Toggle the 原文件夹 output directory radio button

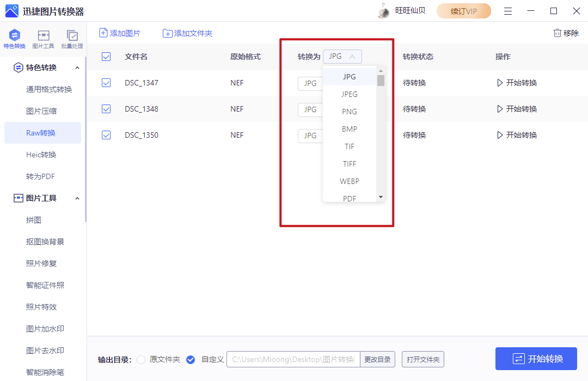(x=140, y=360)
